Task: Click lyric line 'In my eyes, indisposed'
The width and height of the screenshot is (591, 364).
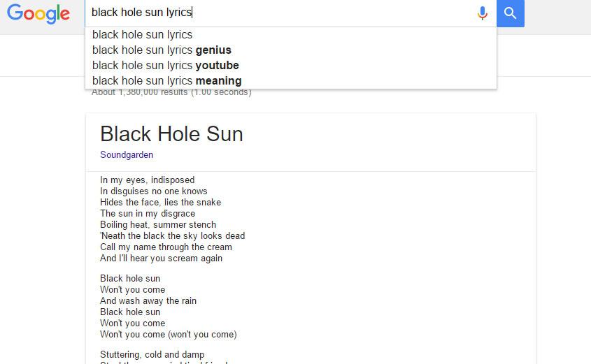Action: [148, 180]
